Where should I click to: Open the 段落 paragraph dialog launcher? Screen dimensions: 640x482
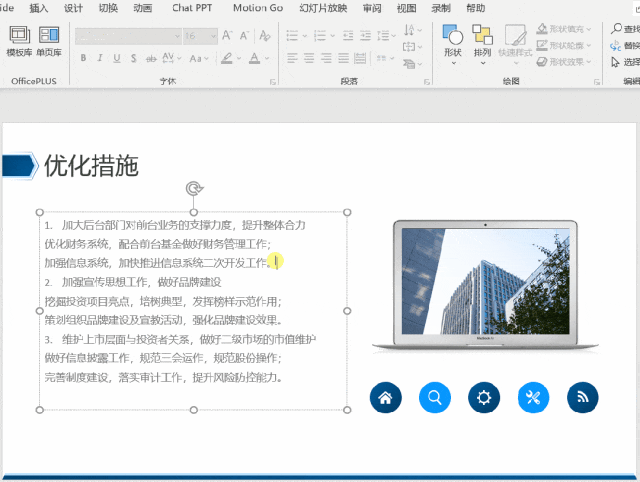point(427,82)
